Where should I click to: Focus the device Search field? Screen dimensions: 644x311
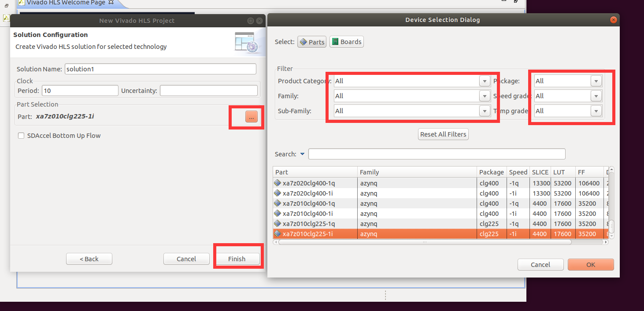tap(437, 154)
